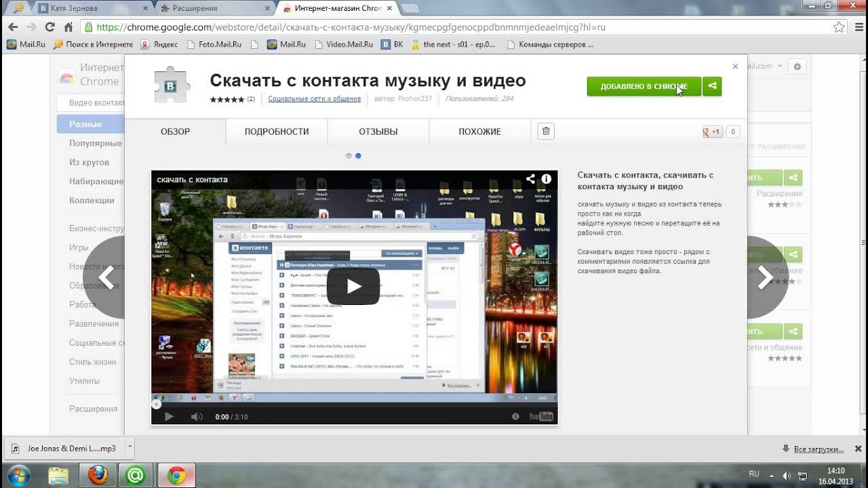The width and height of the screenshot is (868, 488).
Task: Close the extension detail overlay with X
Action: point(735,66)
